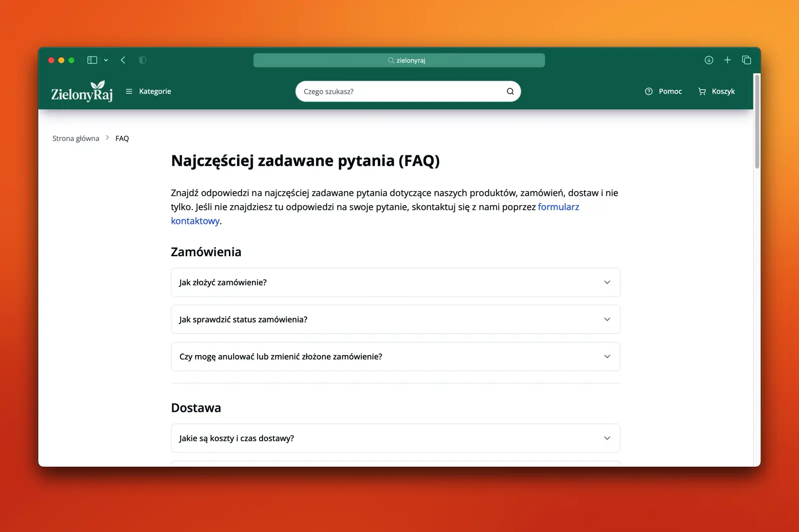Show the tab overview

click(x=746, y=60)
